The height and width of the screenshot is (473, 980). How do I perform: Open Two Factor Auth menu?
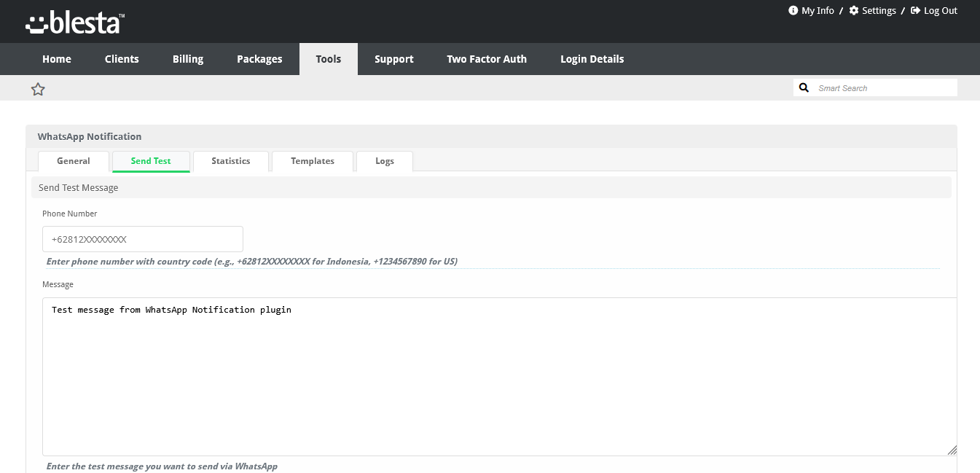click(487, 59)
